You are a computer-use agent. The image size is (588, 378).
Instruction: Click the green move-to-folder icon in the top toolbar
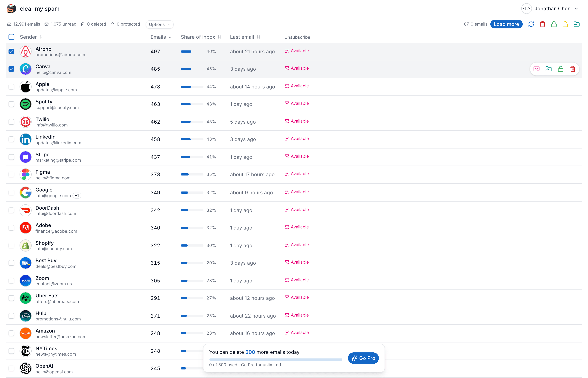576,24
